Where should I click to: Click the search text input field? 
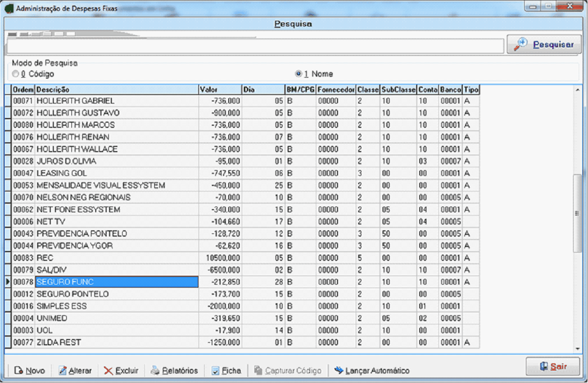pyautogui.click(x=255, y=46)
